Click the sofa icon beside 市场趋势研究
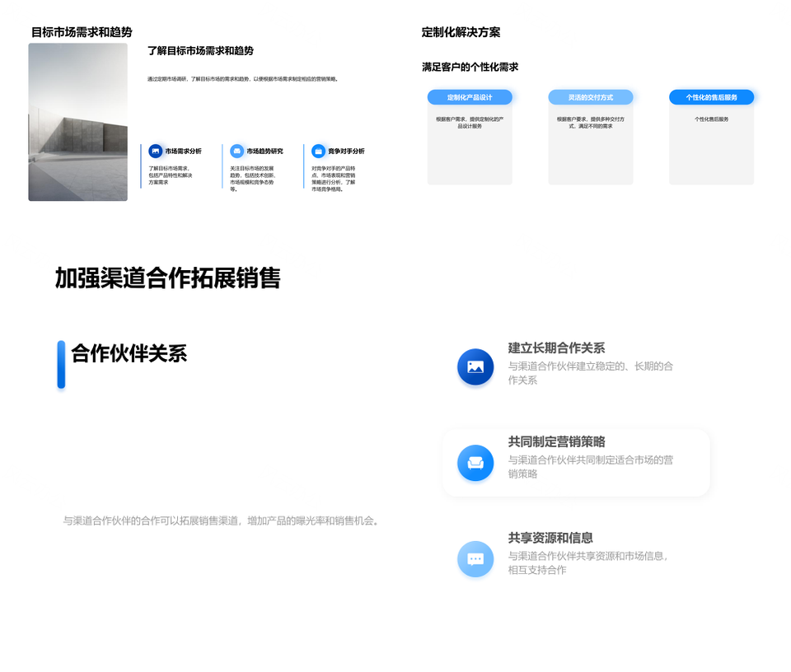 tap(237, 151)
